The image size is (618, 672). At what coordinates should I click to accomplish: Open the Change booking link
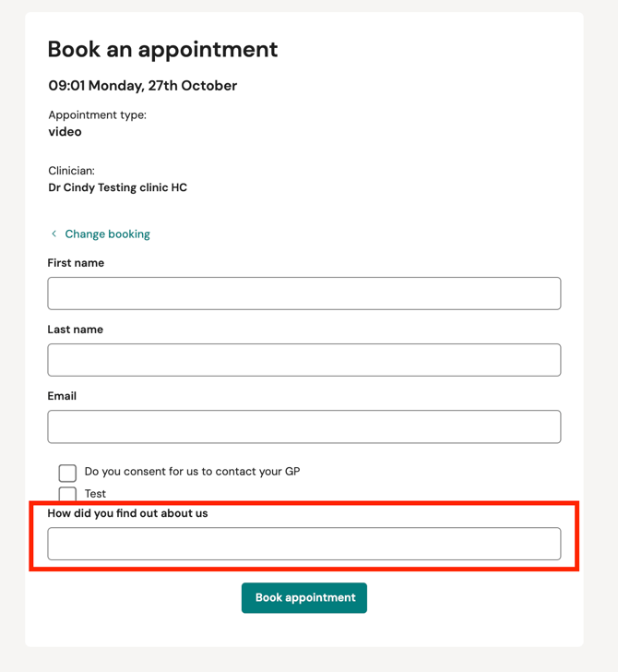107,234
